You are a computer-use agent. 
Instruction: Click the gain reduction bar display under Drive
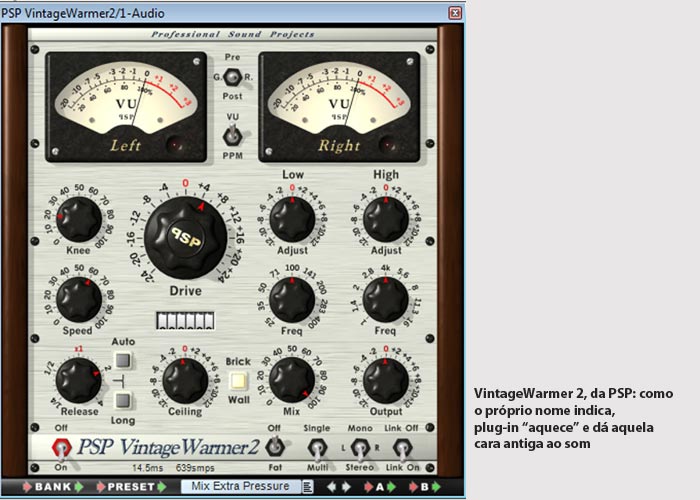(x=185, y=321)
